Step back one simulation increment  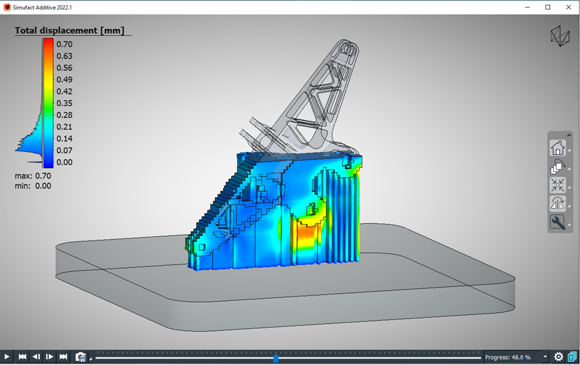[x=36, y=357]
